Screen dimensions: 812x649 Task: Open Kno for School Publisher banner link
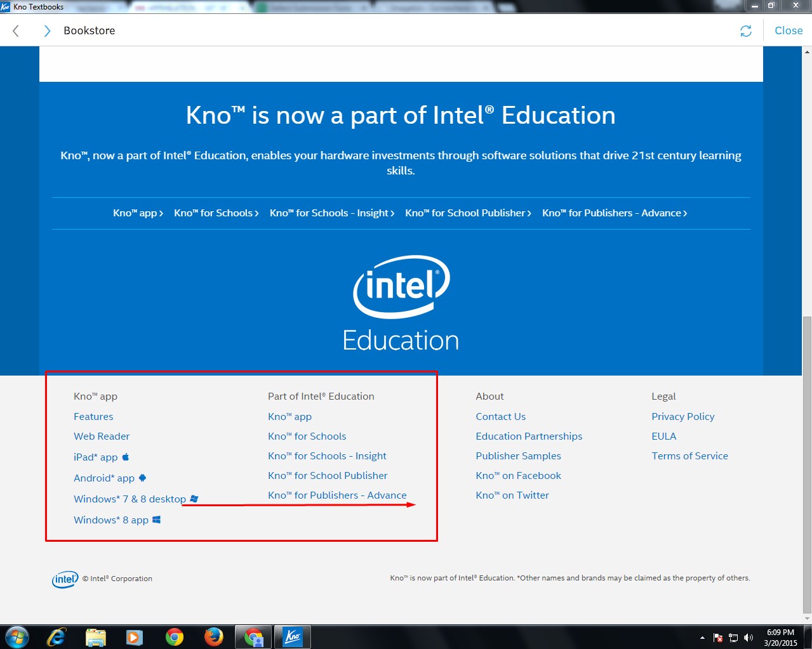(x=469, y=213)
